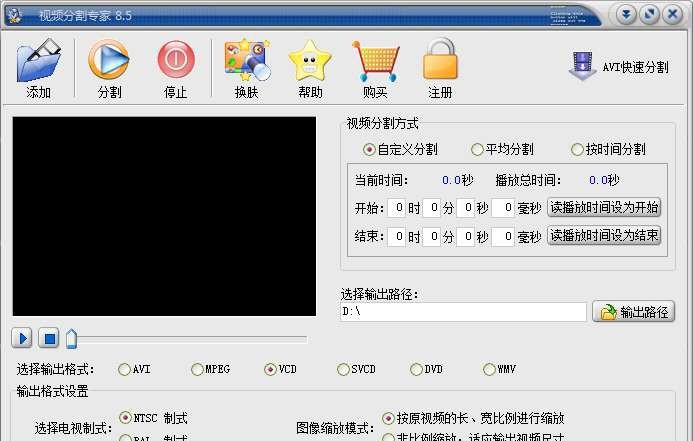Click the output path field showing D:\
This screenshot has width=693, height=441.
coord(463,312)
